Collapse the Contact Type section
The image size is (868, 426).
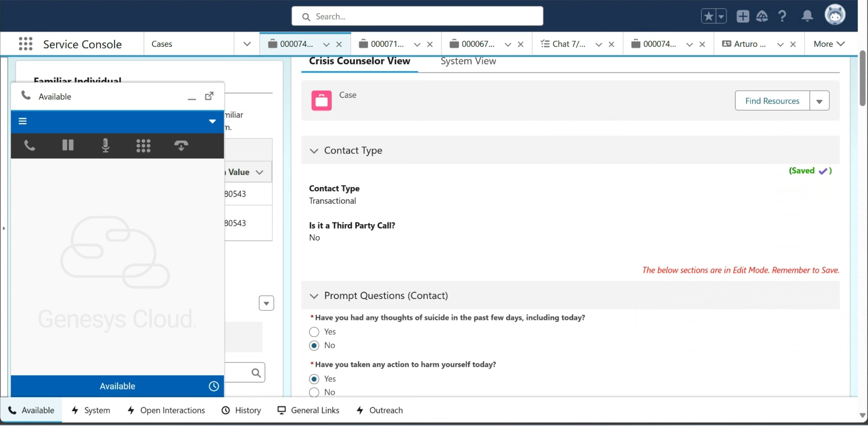pyautogui.click(x=314, y=151)
